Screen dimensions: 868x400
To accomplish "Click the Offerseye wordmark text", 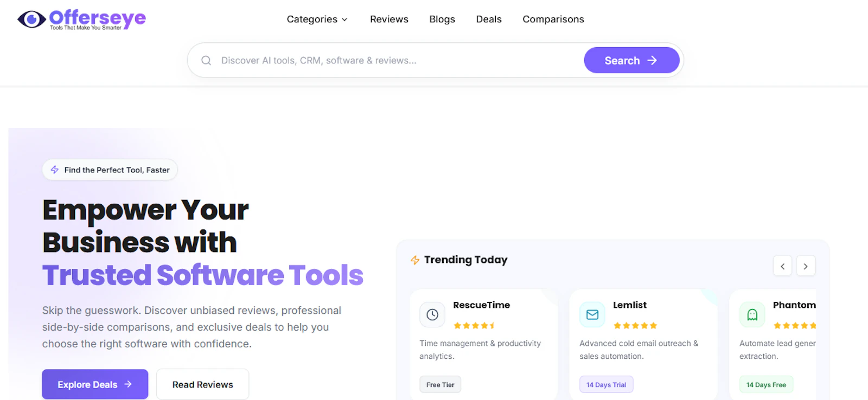I will (x=98, y=18).
